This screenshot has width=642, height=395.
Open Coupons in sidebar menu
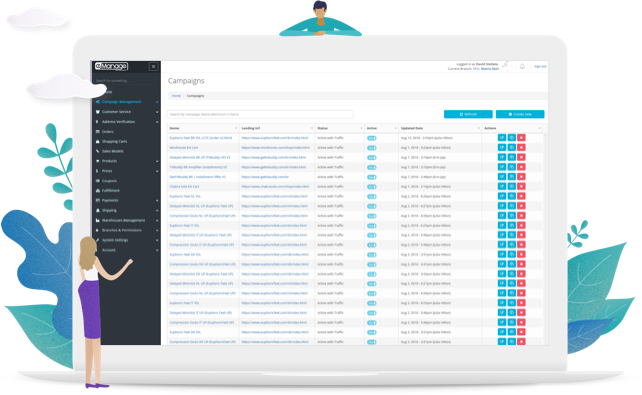109,181
